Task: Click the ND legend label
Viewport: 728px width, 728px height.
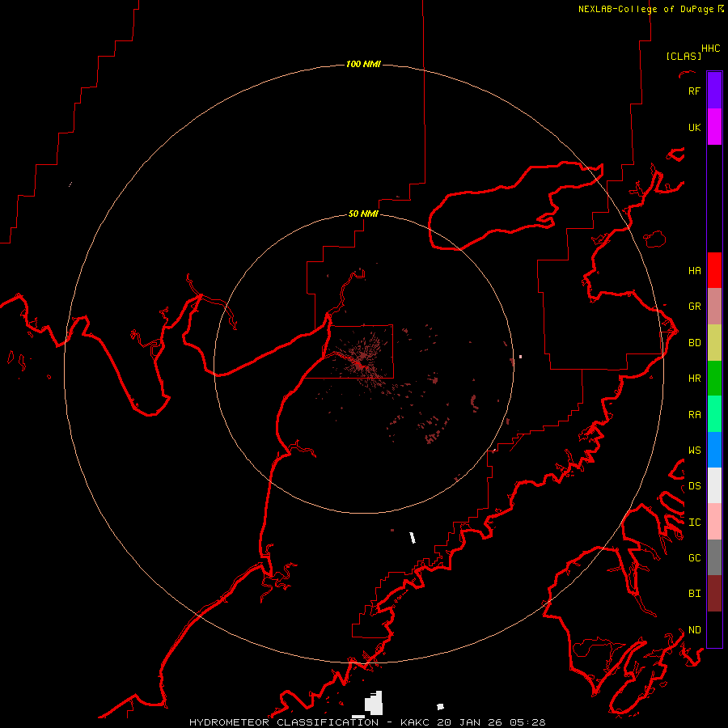Action: coord(694,630)
